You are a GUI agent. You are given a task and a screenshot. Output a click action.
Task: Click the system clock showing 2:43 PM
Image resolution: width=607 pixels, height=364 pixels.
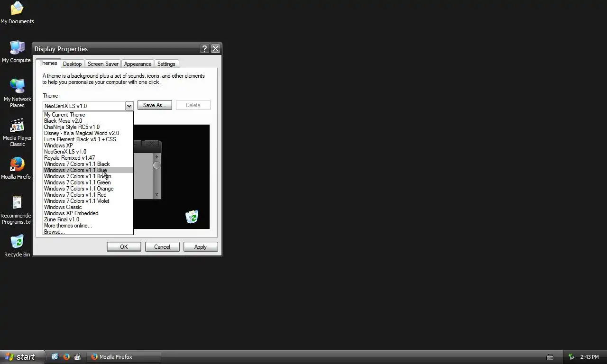click(x=589, y=357)
